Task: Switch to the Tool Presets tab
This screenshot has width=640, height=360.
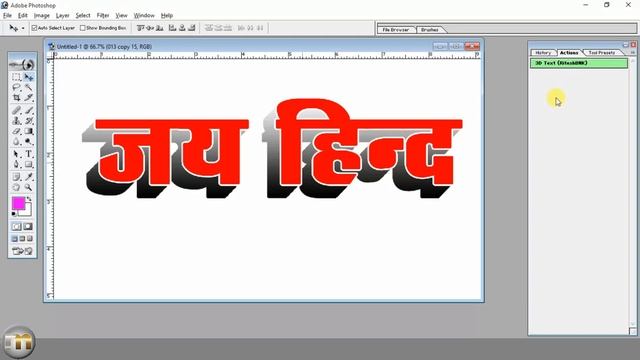Action: 602,53
